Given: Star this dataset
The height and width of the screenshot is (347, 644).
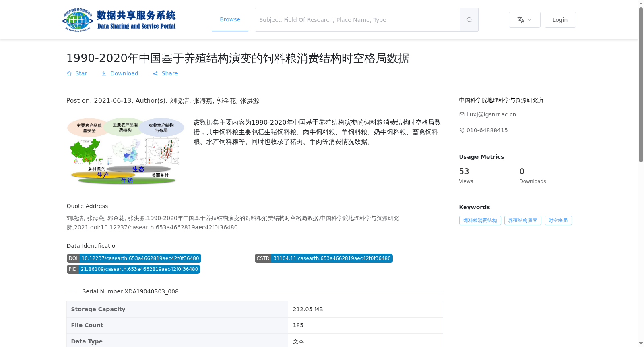Looking at the screenshot, I should (76, 73).
